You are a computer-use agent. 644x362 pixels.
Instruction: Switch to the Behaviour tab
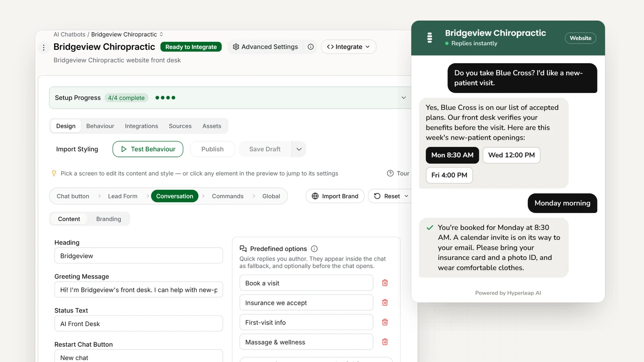coord(100,126)
